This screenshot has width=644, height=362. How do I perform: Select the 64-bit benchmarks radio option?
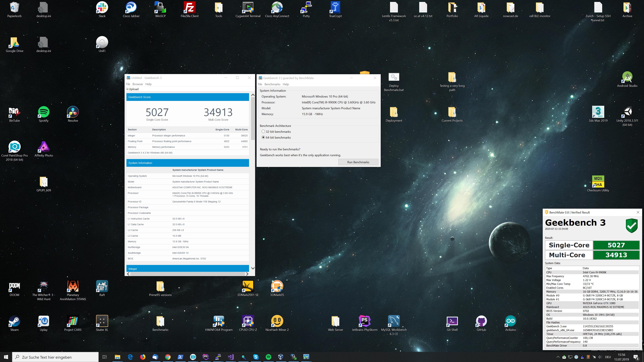276,137
